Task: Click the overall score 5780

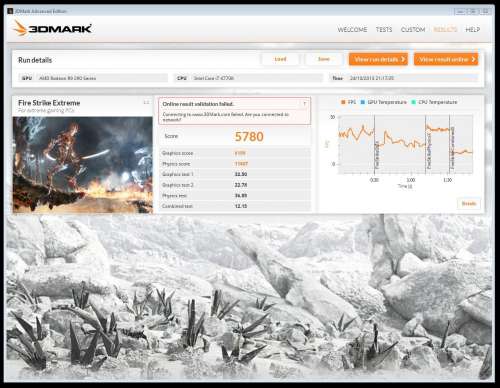Action: coord(249,137)
